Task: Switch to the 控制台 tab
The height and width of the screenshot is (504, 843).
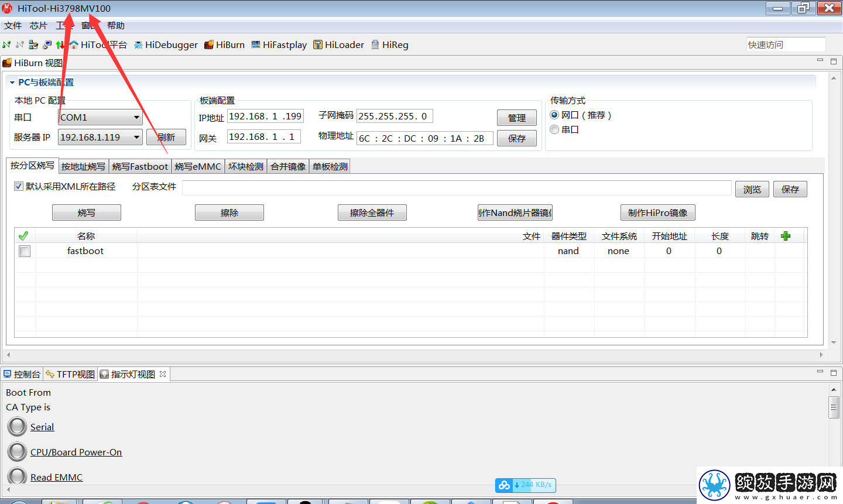Action: click(22, 374)
